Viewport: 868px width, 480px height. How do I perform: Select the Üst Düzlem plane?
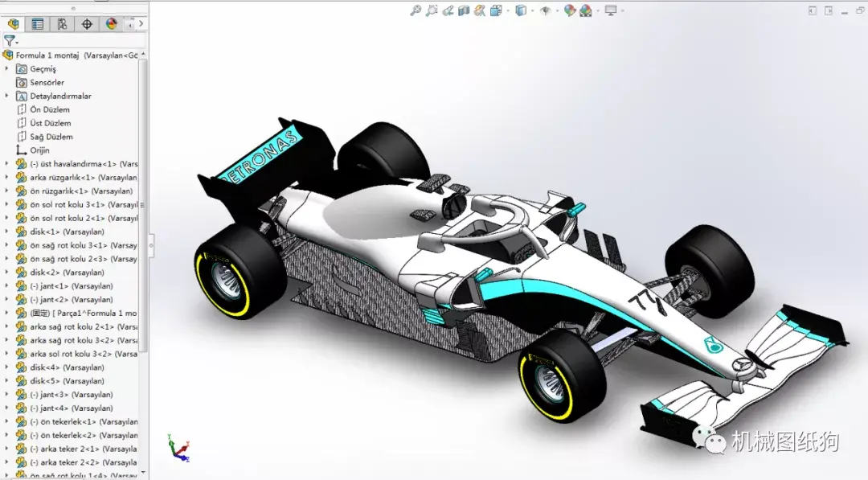coord(43,123)
